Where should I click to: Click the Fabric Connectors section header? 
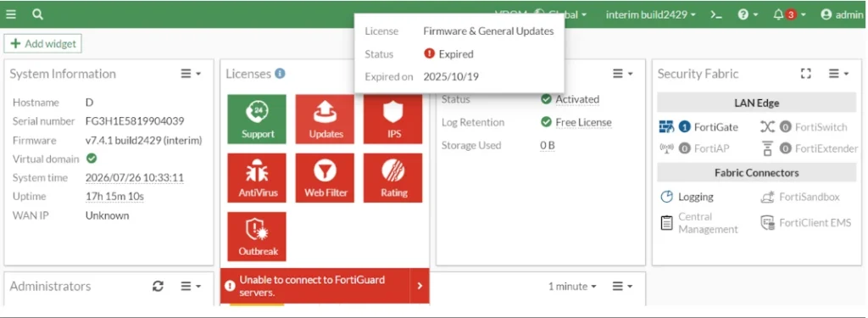tap(757, 173)
